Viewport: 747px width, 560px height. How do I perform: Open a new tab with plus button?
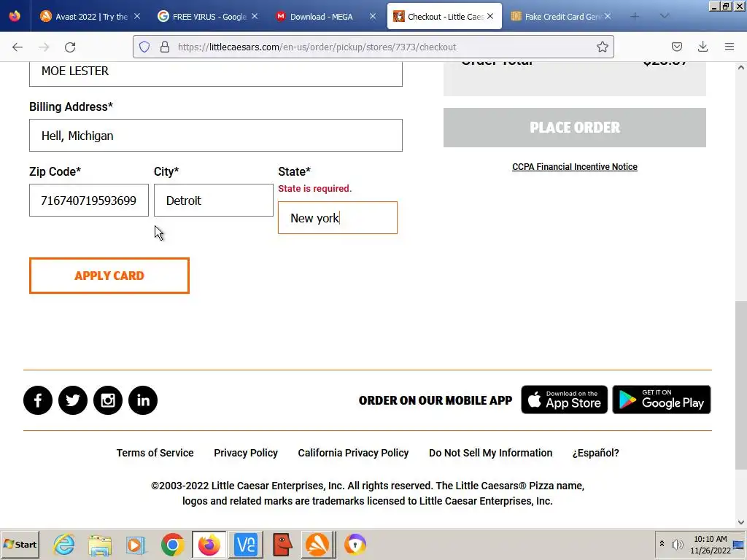(635, 16)
